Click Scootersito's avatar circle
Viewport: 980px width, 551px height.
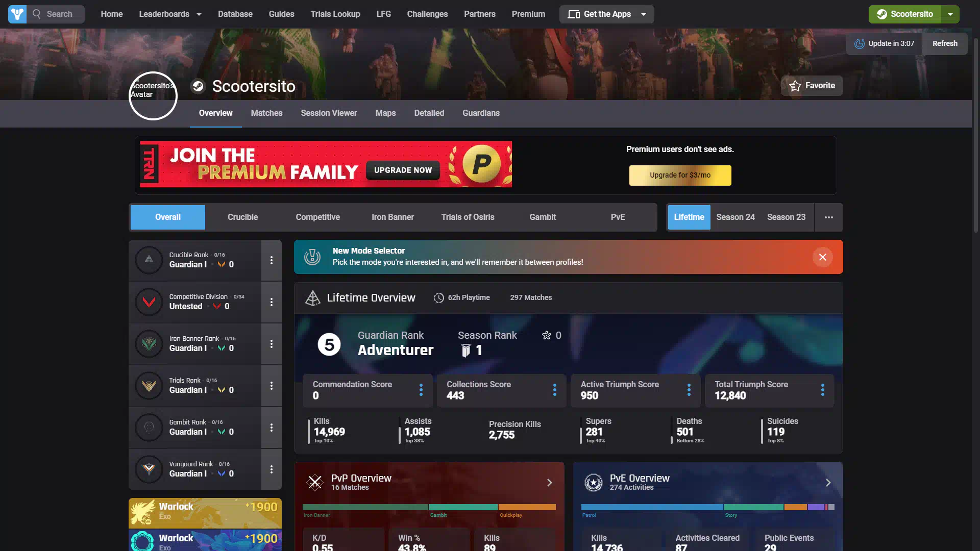[x=153, y=96]
